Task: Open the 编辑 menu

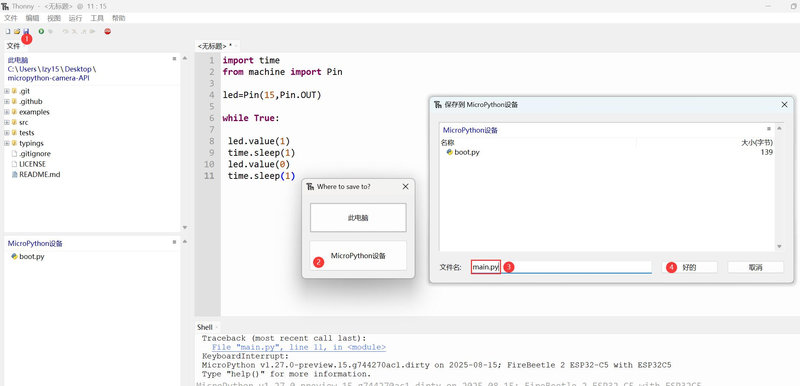Action: (x=32, y=18)
